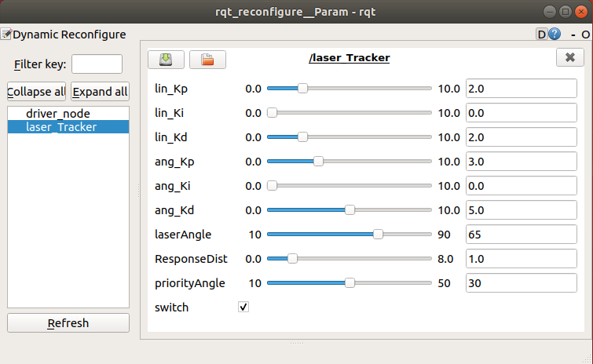The image size is (593, 364).
Task: Click the ResponseDist parameter label
Action: coord(191,259)
